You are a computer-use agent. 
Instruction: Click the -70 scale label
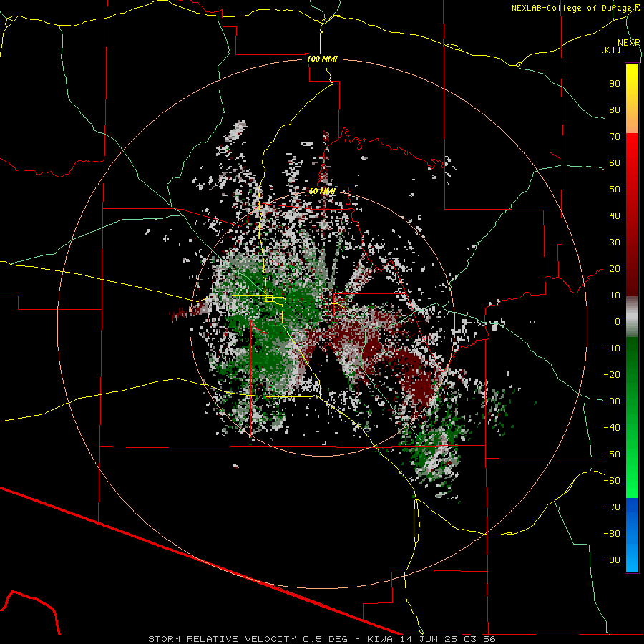point(612,507)
